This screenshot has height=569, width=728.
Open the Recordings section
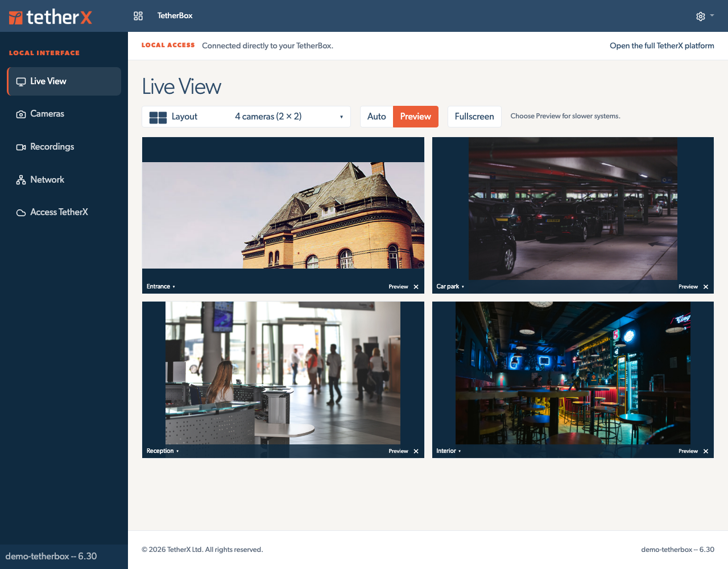point(64,147)
